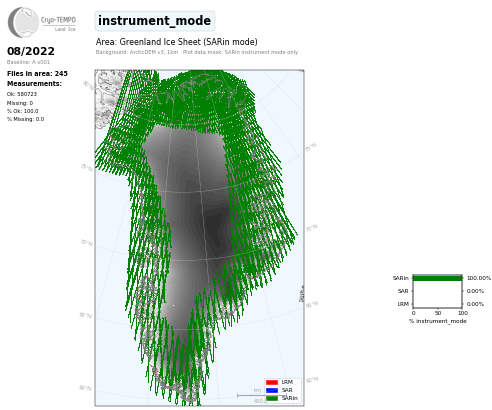The image size is (492, 410).
Task: Click the 08/2022 date heading
Action: click(x=31, y=51)
